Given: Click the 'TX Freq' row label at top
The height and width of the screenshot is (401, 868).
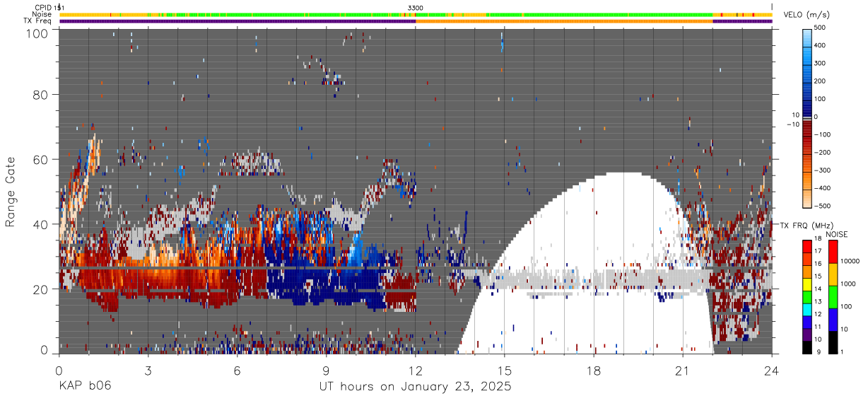Looking at the screenshot, I should pos(37,21).
